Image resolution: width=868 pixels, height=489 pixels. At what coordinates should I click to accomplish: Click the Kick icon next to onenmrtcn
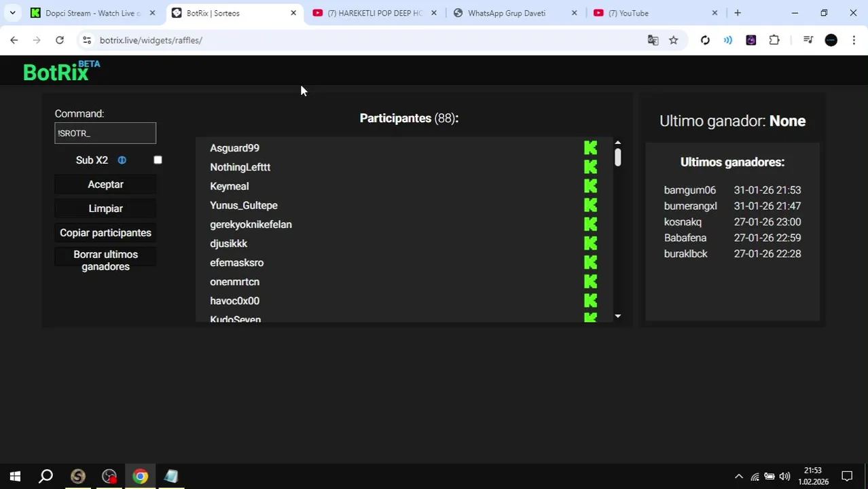point(590,281)
